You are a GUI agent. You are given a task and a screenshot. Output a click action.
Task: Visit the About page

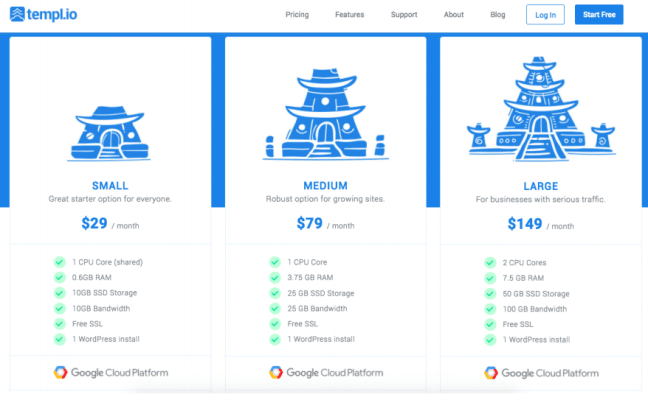(x=453, y=14)
